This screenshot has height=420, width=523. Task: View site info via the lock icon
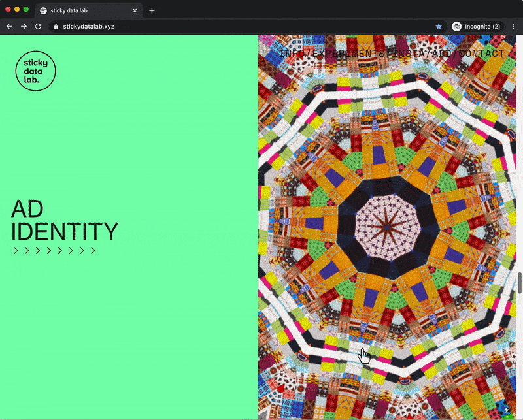pos(56,27)
